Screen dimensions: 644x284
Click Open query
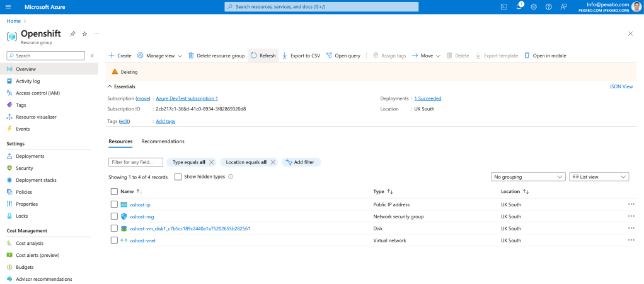click(x=343, y=56)
